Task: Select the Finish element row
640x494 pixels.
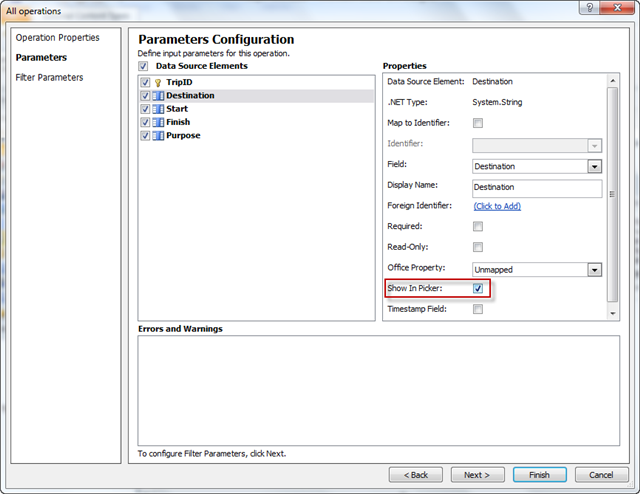Action: click(x=256, y=122)
